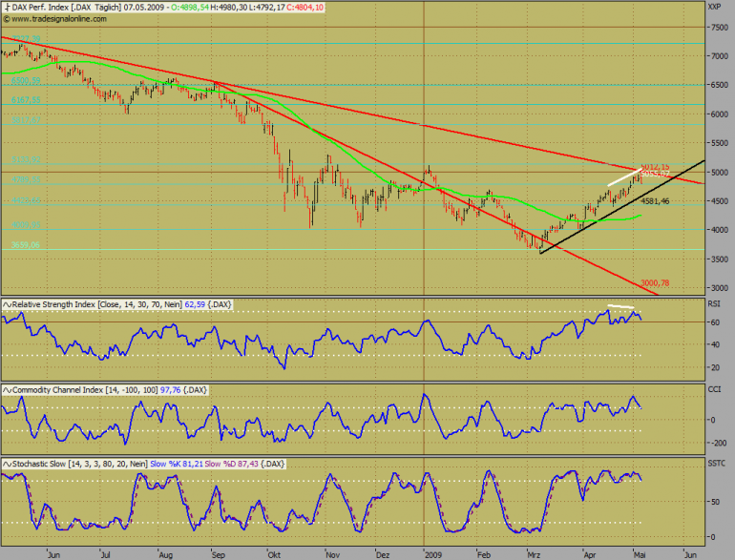Click the bar chart icon before DAX title
Screen dimensions: 735x560
pyautogui.click(x=7, y=8)
